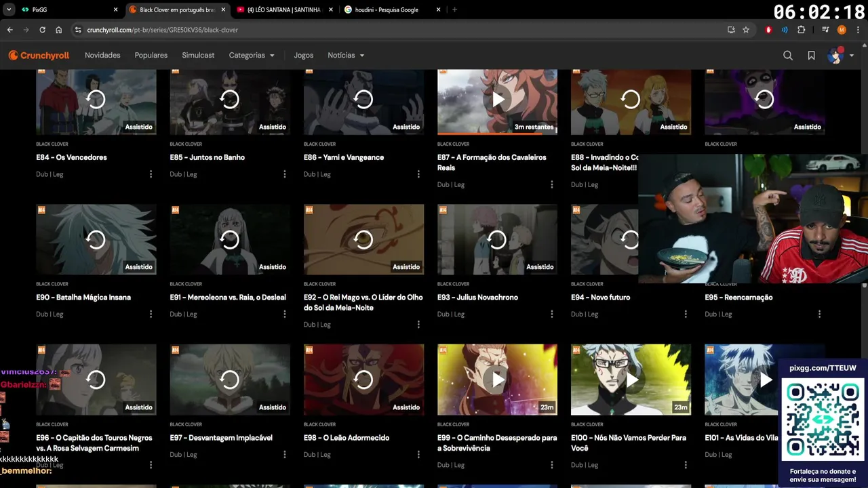Open the tab search chevron at far left
The width and height of the screenshot is (868, 488).
point(9,9)
